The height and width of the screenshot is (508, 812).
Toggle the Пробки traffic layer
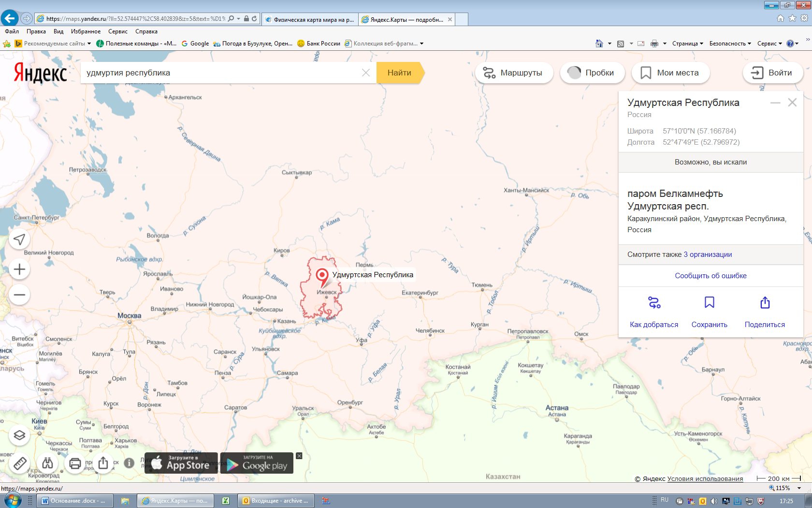[x=593, y=73]
